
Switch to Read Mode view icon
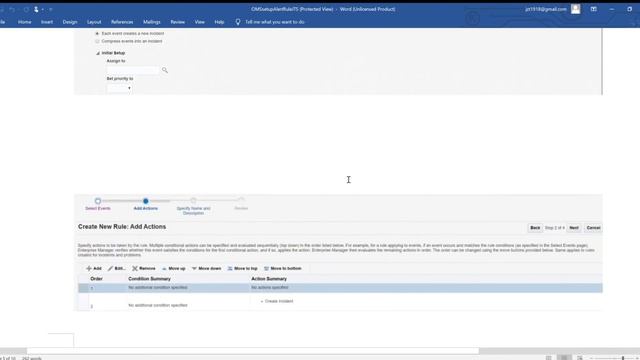[x=549, y=358]
